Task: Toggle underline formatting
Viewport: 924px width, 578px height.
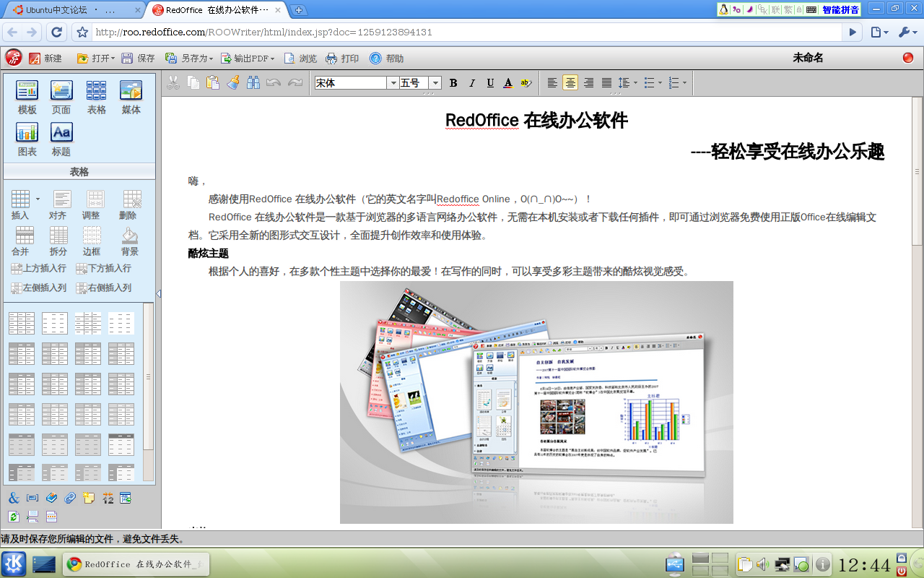Action: pos(490,83)
